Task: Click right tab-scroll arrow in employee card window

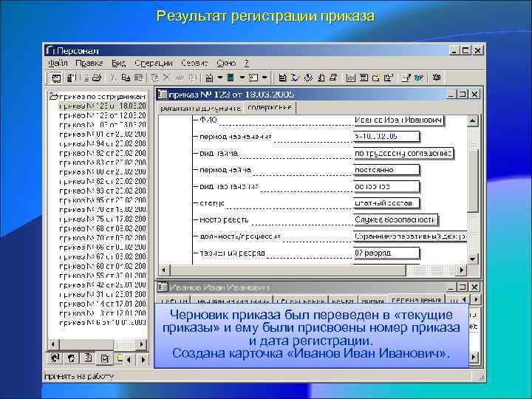Action: coord(476,299)
